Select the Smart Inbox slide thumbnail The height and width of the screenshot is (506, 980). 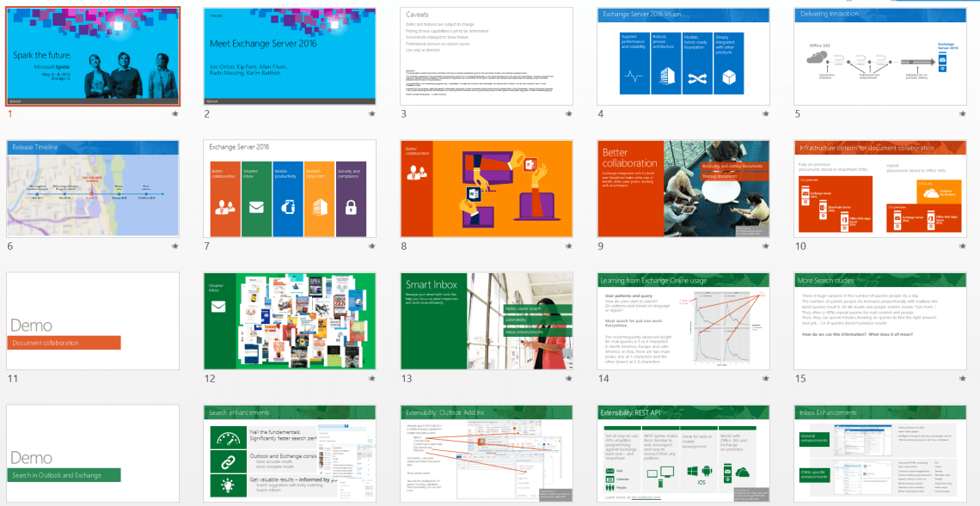tap(487, 320)
